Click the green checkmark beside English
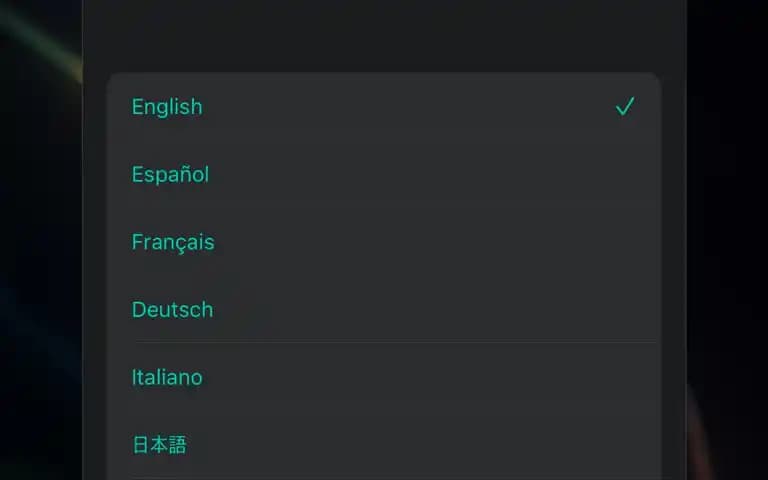Screen dimensions: 768x480 [x=625, y=106]
